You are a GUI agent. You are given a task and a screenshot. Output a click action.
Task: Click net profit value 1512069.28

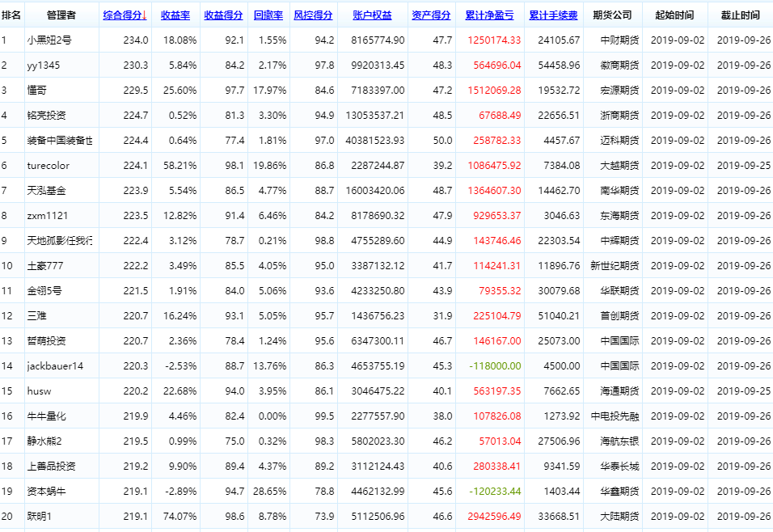(x=494, y=91)
